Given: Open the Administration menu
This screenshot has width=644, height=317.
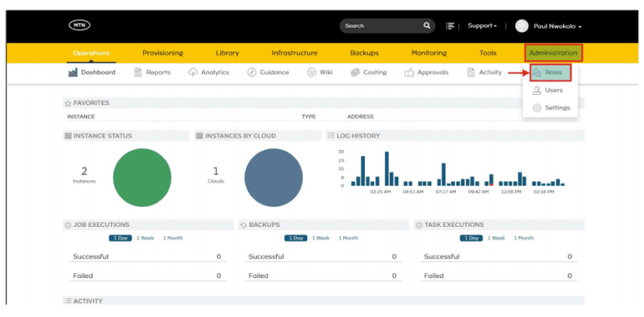Looking at the screenshot, I should (x=553, y=53).
